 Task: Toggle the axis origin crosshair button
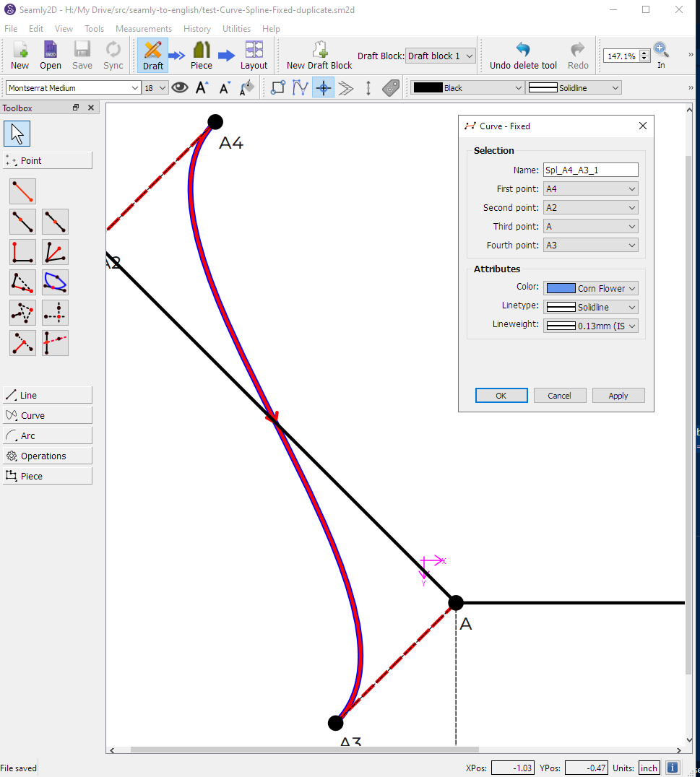(x=324, y=87)
